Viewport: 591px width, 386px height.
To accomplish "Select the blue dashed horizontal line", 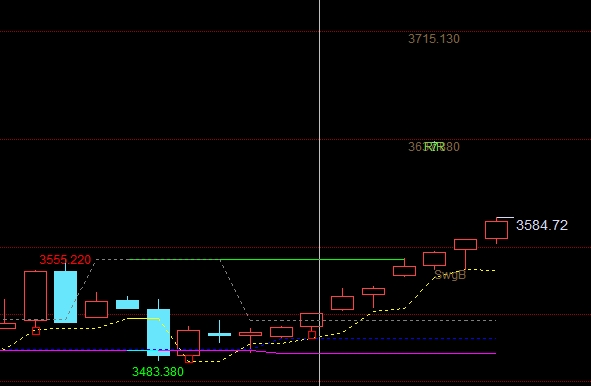I will tap(407, 339).
